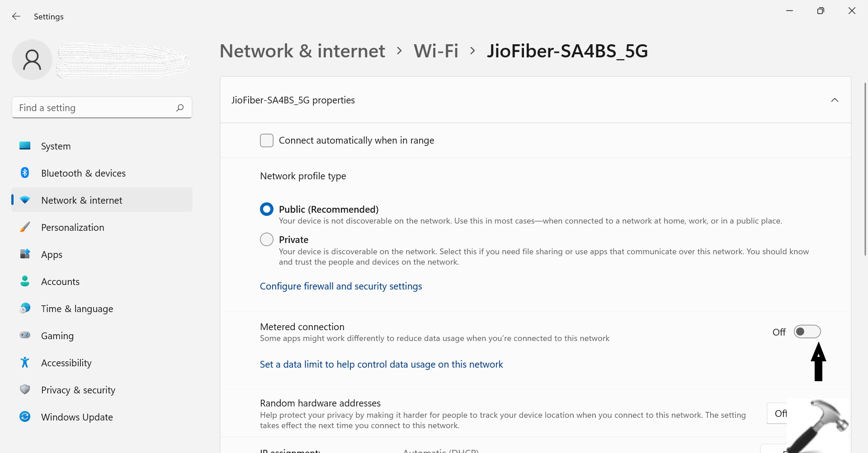Collapse the JioFiber-SA4BS_5G properties section
The image size is (868, 453).
pyautogui.click(x=835, y=100)
